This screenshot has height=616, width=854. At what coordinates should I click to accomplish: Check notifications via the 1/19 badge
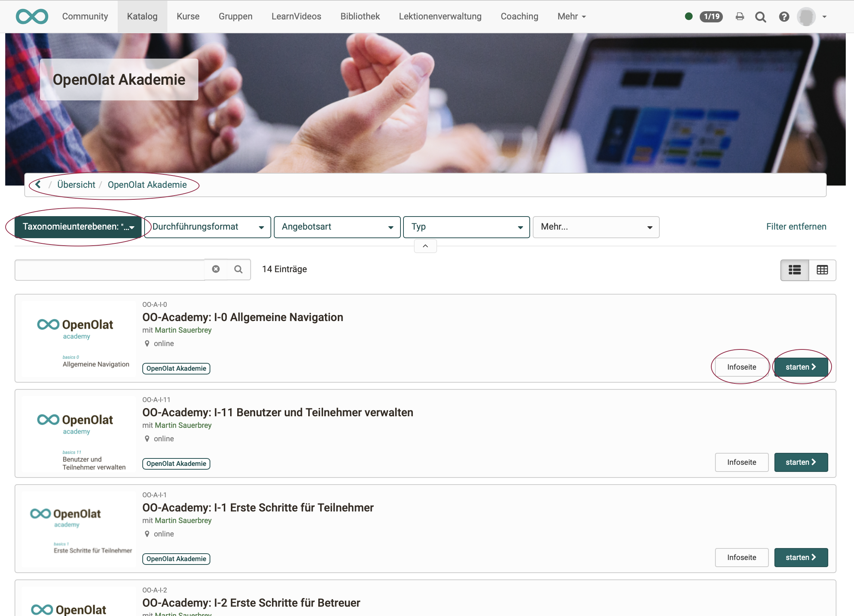point(711,16)
